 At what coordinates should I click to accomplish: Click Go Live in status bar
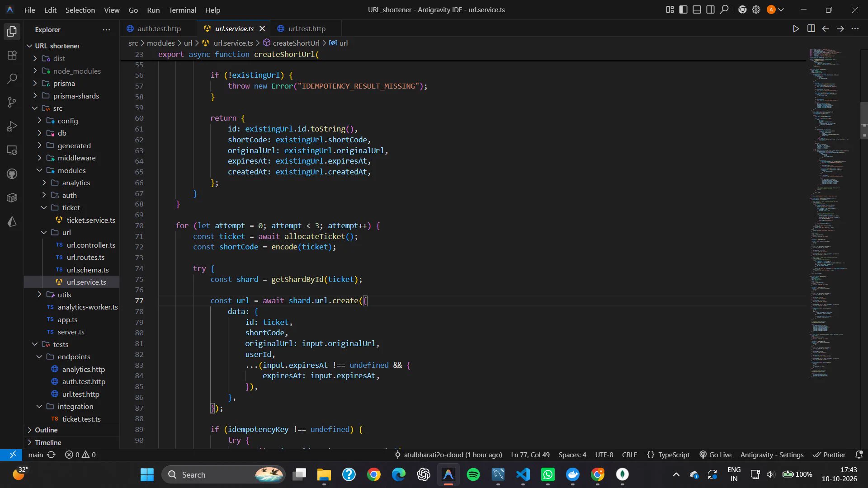pyautogui.click(x=715, y=455)
